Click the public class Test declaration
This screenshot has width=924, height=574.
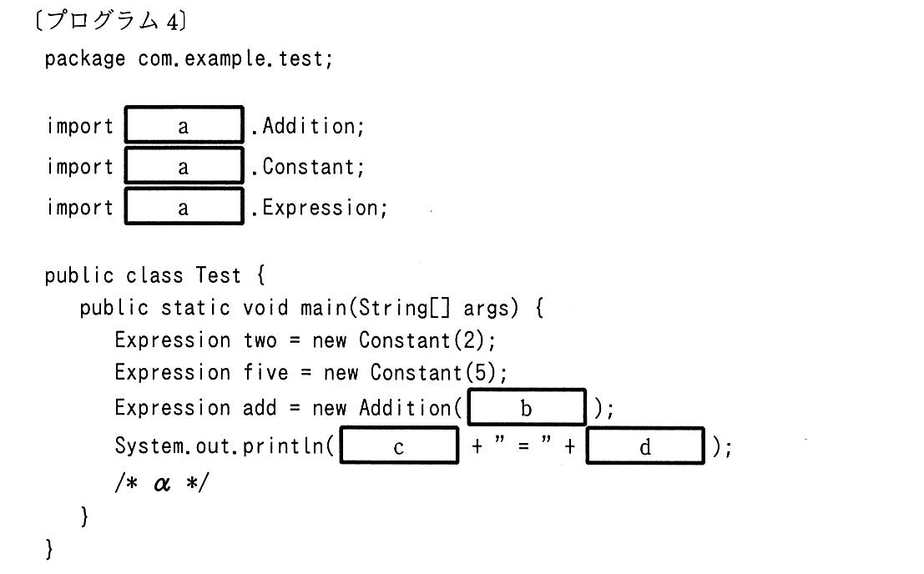[x=155, y=275]
